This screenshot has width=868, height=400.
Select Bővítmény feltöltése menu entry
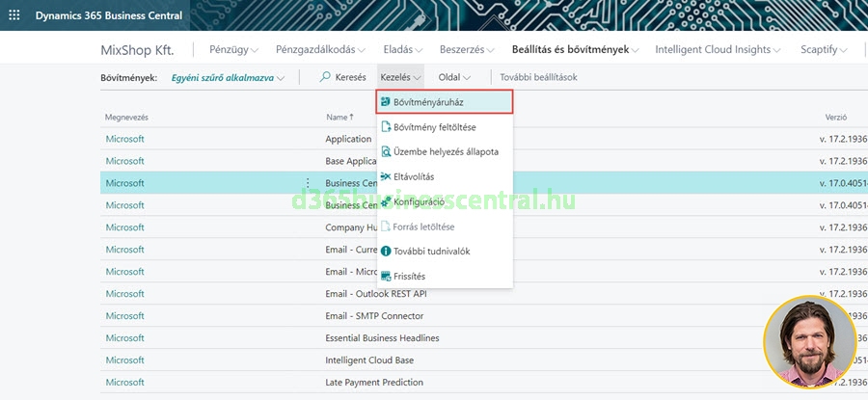coord(445,127)
